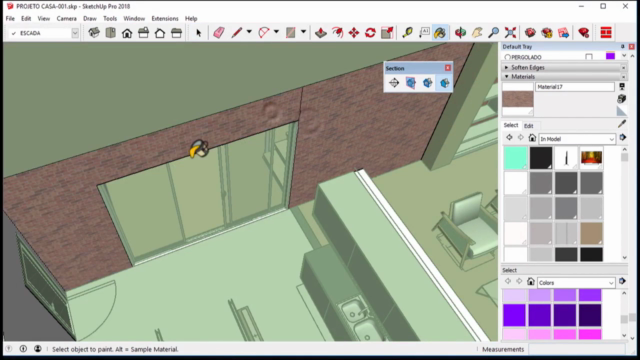Activate the Select arrow tool
Screen dimensions: 640x360
coord(198,33)
